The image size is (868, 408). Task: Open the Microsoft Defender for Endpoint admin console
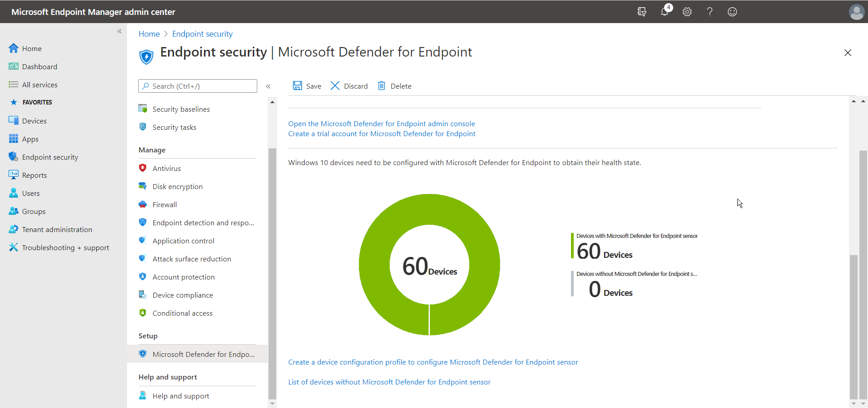pos(382,123)
